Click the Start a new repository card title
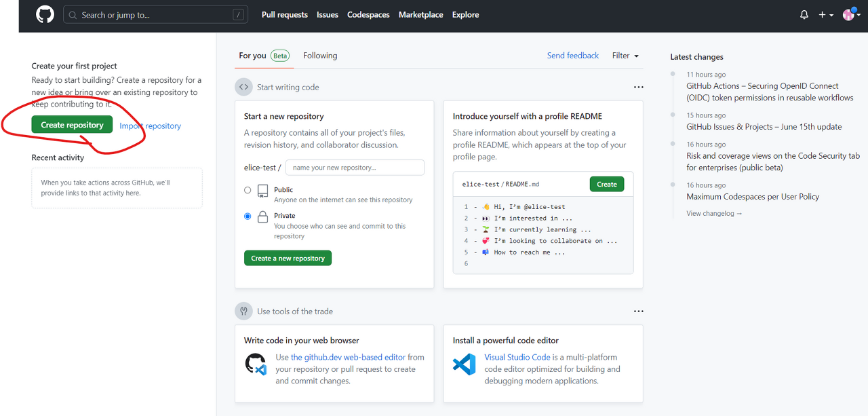 284,116
